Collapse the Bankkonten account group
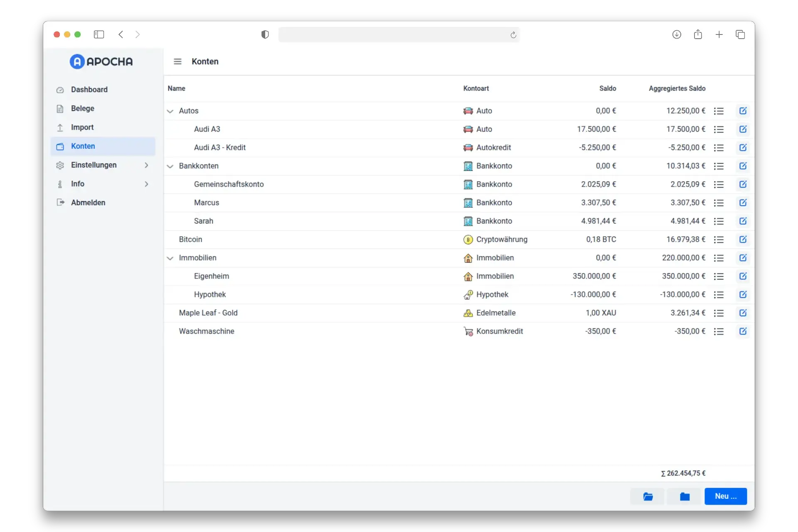The height and width of the screenshot is (532, 798). coord(170,166)
